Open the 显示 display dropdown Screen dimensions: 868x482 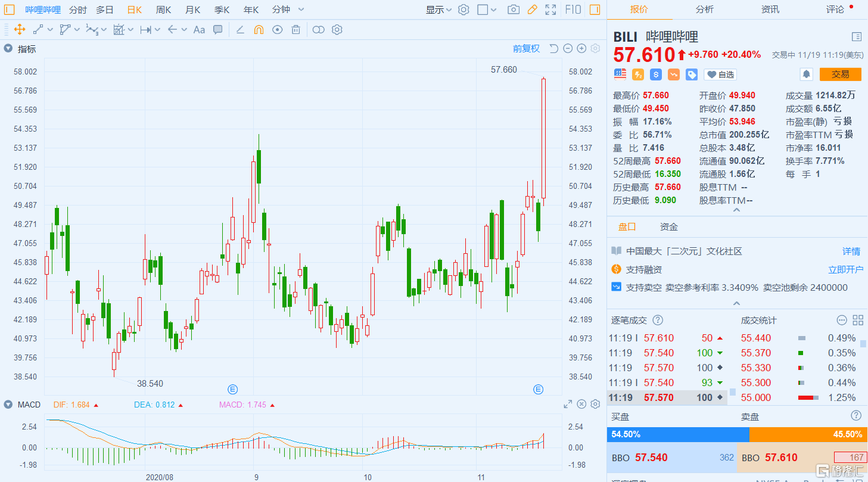(x=438, y=10)
